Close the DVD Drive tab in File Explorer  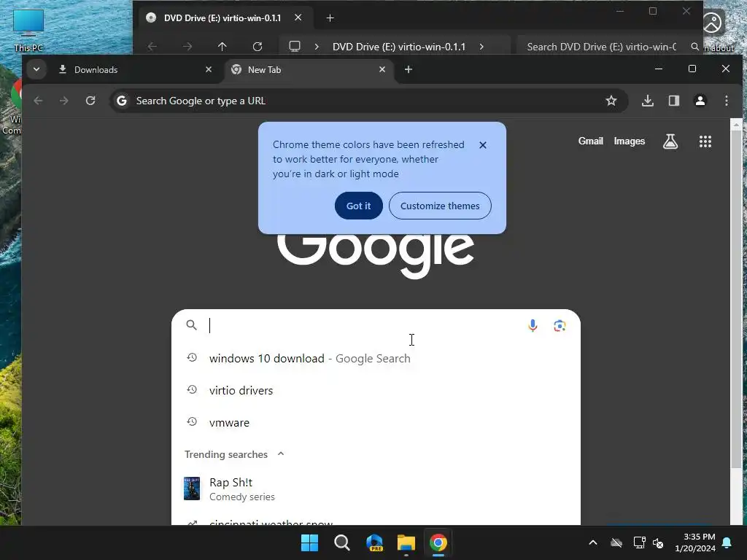[298, 17]
